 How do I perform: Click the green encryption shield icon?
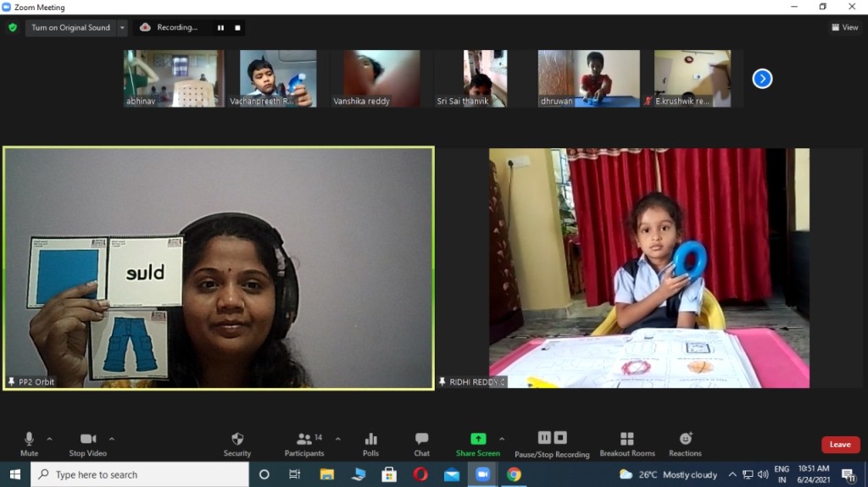pos(13,27)
